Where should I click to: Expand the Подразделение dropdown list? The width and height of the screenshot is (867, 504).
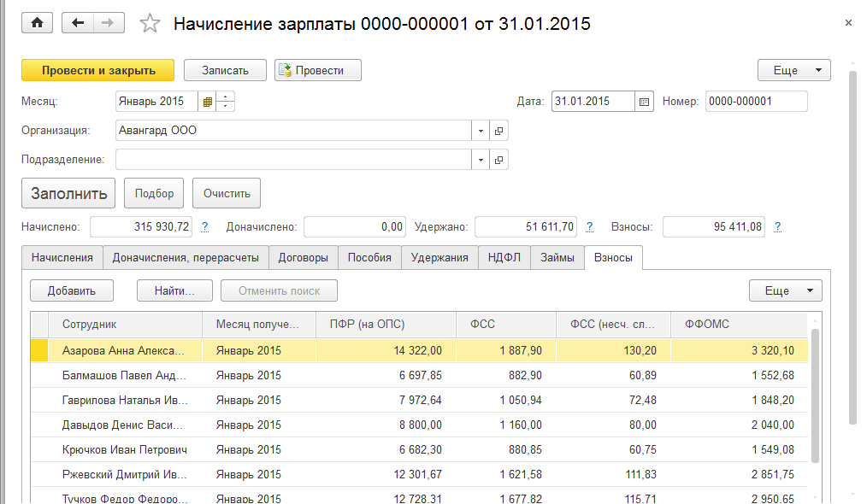(x=481, y=160)
